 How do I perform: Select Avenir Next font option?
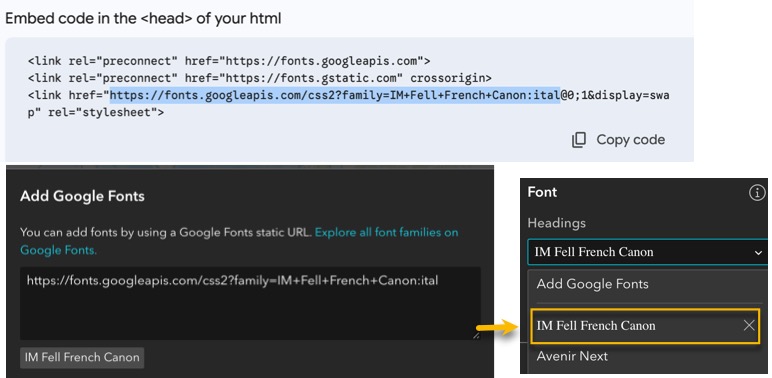(x=572, y=356)
